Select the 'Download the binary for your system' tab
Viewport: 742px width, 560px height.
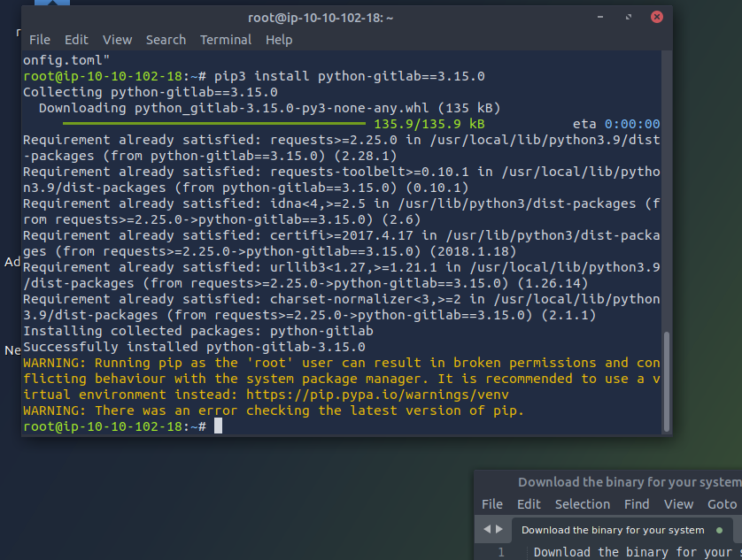(x=622, y=530)
